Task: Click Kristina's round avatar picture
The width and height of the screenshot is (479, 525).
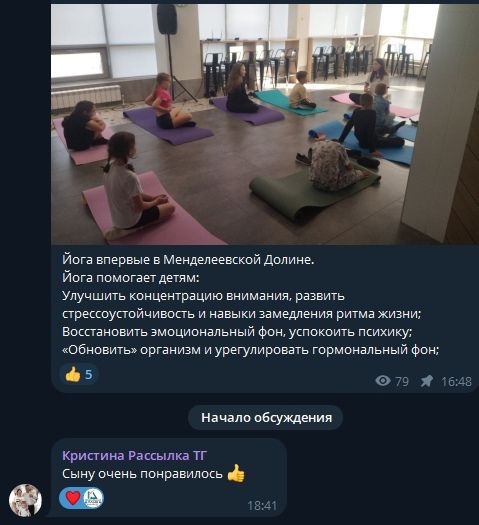Action: (25, 500)
